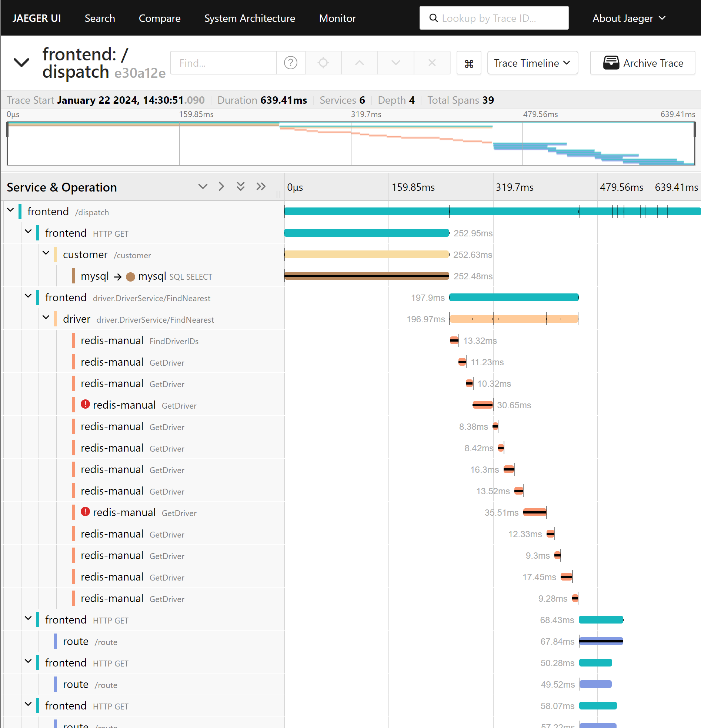Collapse the root frontend /dispatch span

(x=10, y=210)
